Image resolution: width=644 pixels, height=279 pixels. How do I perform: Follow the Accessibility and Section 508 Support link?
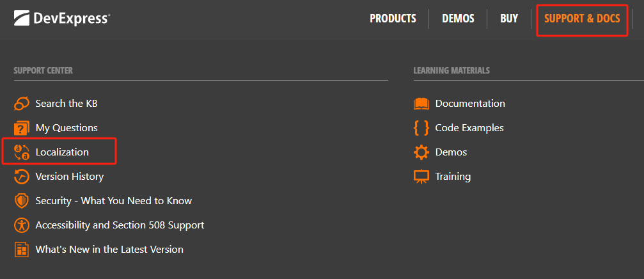tap(120, 225)
